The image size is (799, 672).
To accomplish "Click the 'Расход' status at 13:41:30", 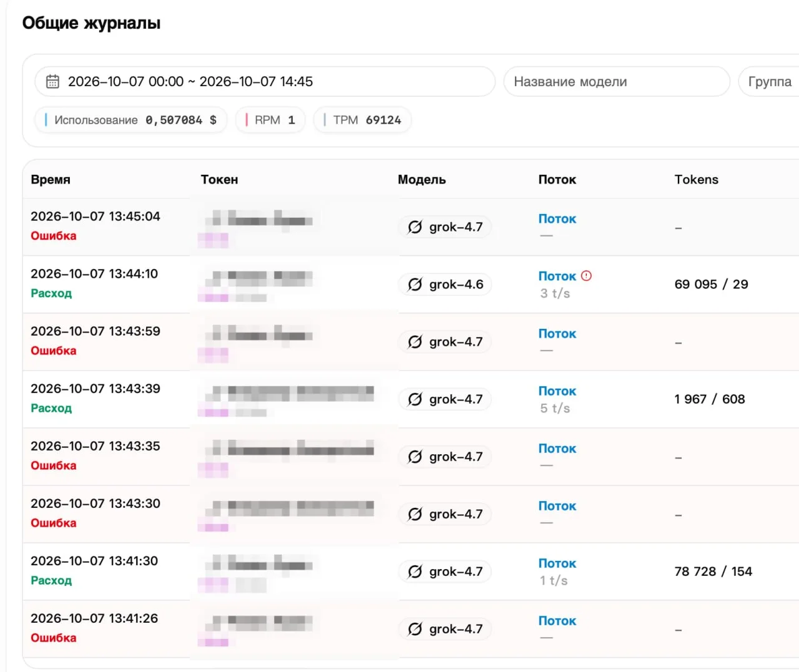I will [x=51, y=580].
